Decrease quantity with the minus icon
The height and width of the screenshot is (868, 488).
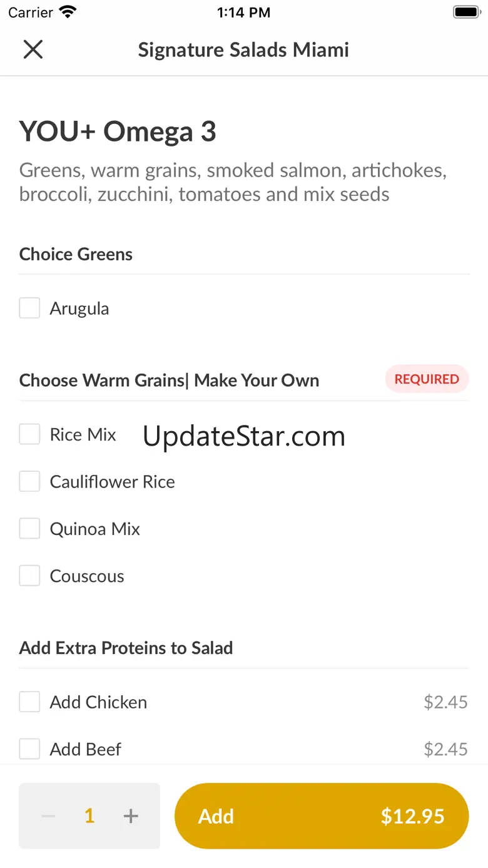click(49, 816)
